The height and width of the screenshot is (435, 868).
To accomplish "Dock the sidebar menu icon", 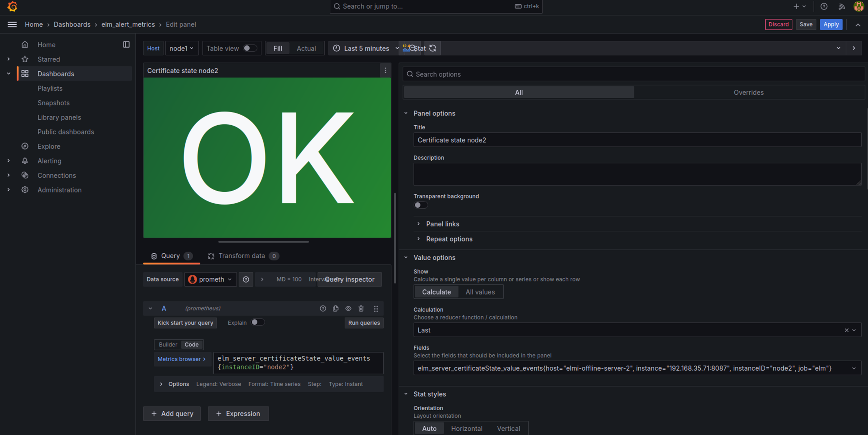I will coord(126,44).
